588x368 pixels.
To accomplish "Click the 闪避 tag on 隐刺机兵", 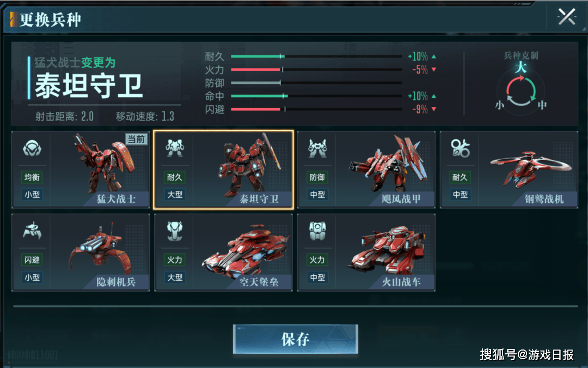I will coord(32,260).
